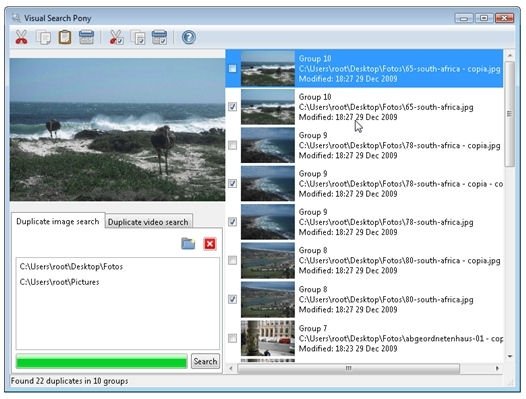The width and height of the screenshot is (526, 399).
Task: Click thumbnail of 65-south-africa - copia.jpg
Action: (x=268, y=68)
